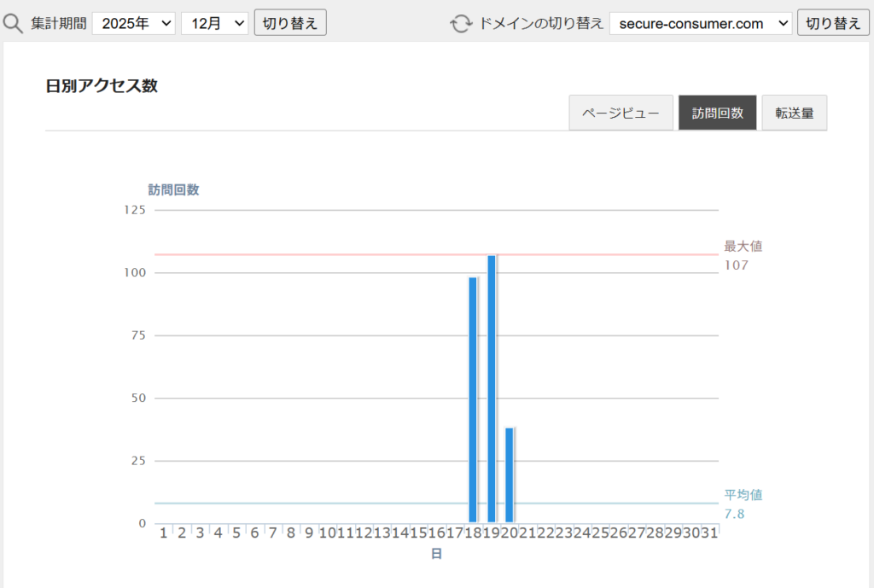Screen dimensions: 874x588
Task: Select the 訪問回数 tab
Action: tap(717, 113)
